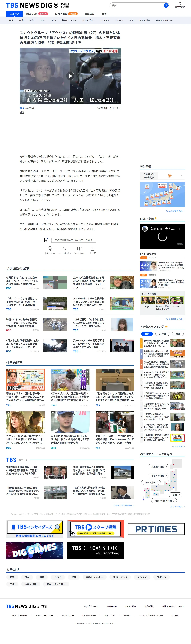This screenshot has width=191, height=644.
Task: Click the シェア share icon
Action: tap(93, 248)
